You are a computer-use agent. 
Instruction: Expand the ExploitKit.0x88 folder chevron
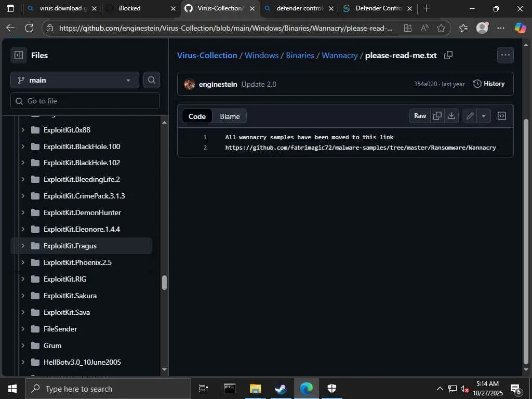[23, 130]
